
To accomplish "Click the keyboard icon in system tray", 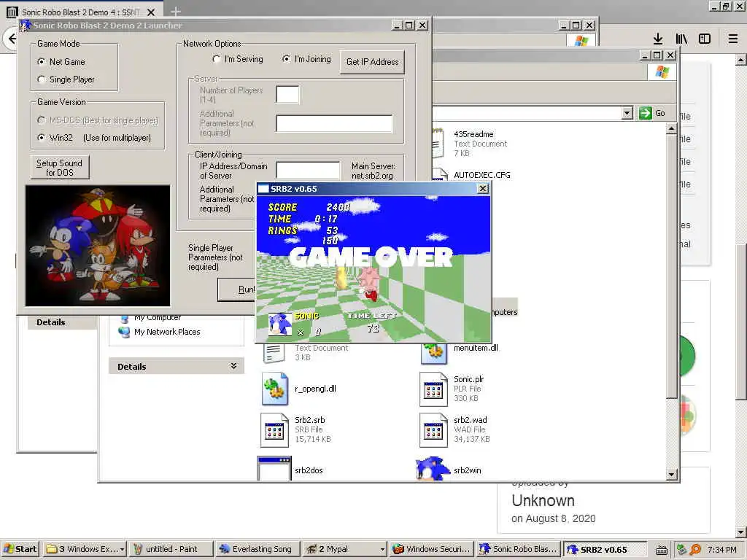I will pos(661,550).
